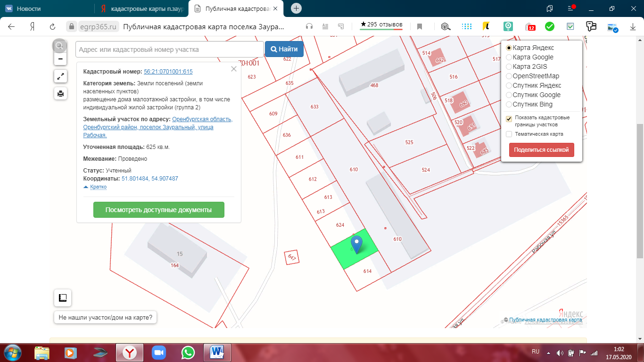Open the Windows Start menu

[12, 352]
